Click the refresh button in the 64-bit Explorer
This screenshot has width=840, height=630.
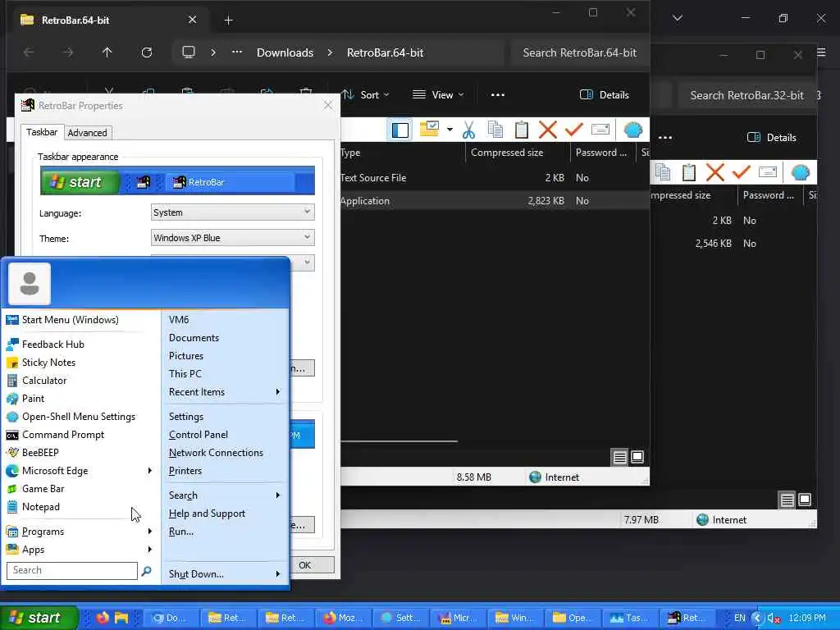coord(146,52)
